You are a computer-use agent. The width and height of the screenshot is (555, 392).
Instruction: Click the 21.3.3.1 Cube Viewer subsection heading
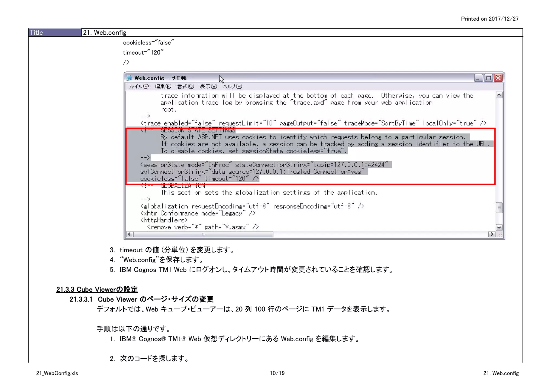coord(141,299)
